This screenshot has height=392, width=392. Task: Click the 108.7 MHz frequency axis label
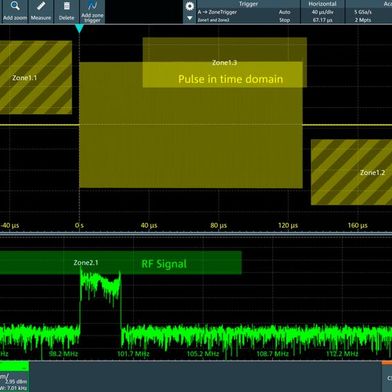tap(272, 354)
